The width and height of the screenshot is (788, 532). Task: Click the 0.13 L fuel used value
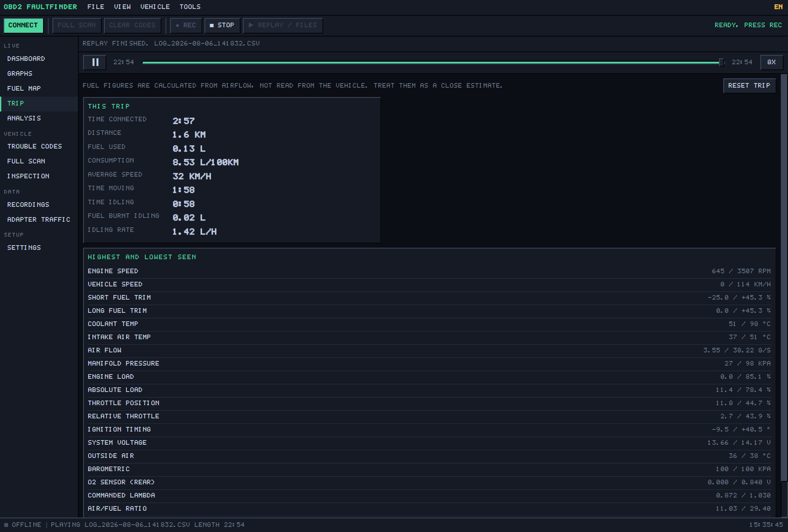tap(189, 149)
